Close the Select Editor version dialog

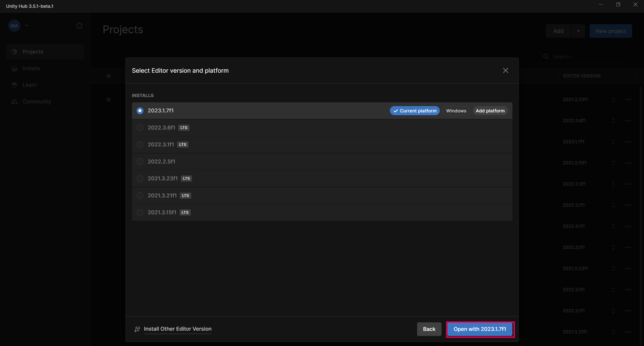click(505, 70)
